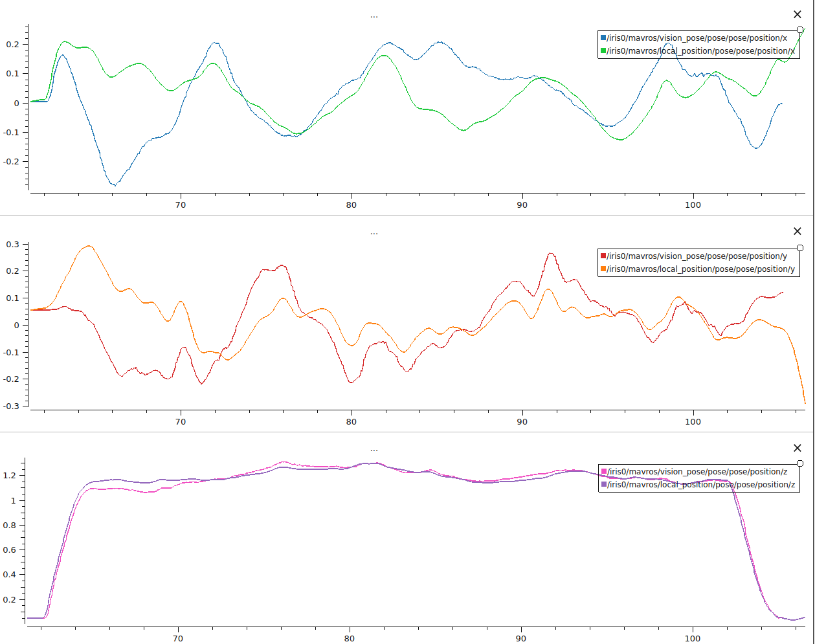Click the circle handle on middle legend corner
Image resolution: width=815 pixels, height=644 pixels.
pyautogui.click(x=800, y=248)
